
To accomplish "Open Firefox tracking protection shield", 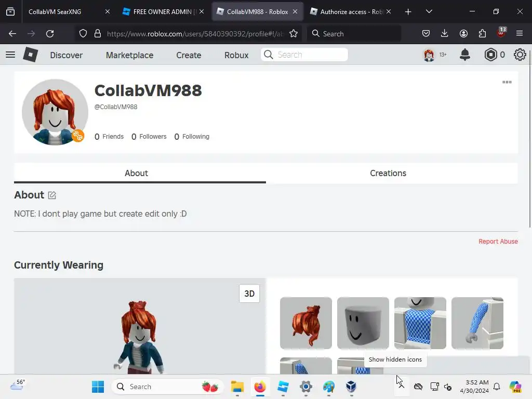I will [x=83, y=34].
